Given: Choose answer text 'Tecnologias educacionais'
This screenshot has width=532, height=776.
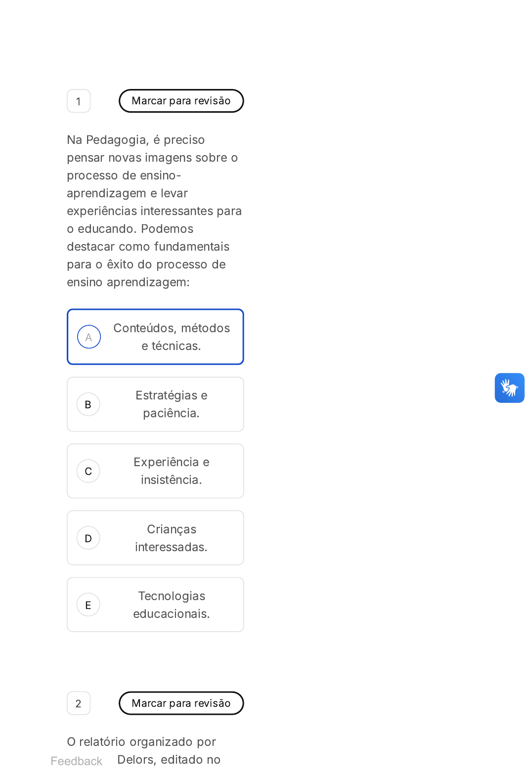Looking at the screenshot, I should pyautogui.click(x=172, y=604).
